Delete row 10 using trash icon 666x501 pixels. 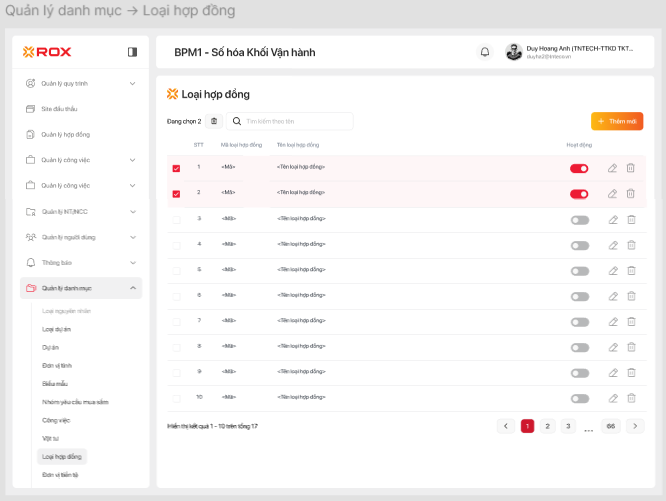tap(631, 399)
